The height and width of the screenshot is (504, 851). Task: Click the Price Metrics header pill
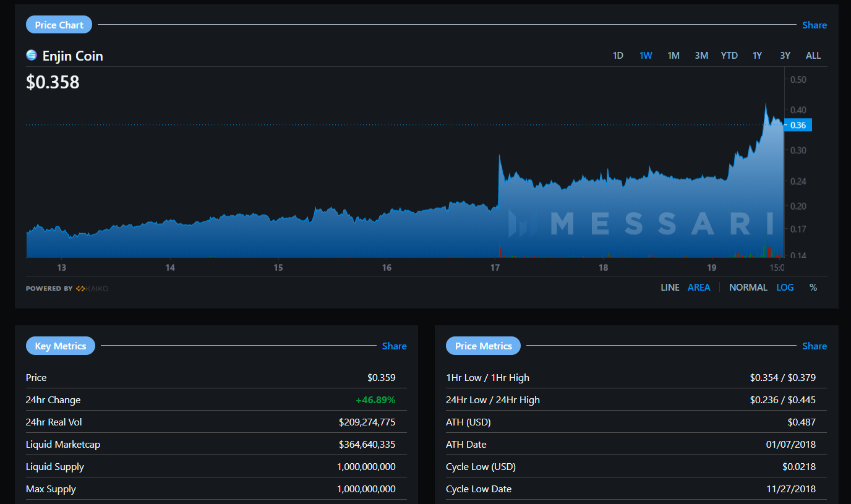pos(483,346)
